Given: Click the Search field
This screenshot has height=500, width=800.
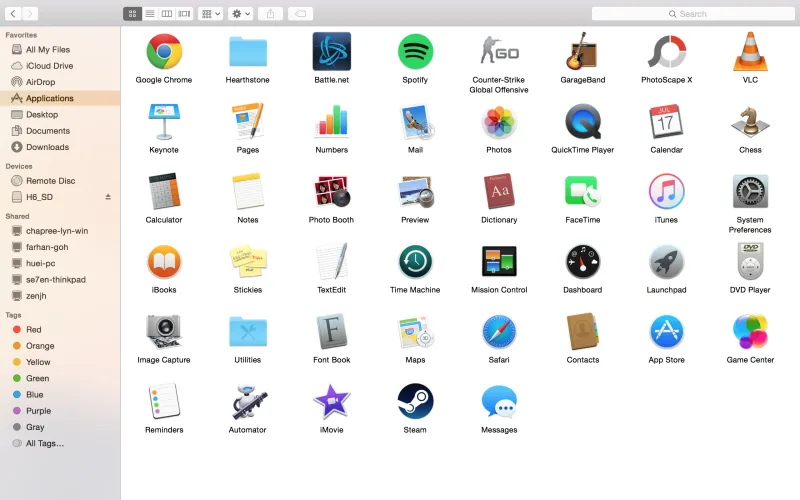Looking at the screenshot, I should 693,14.
